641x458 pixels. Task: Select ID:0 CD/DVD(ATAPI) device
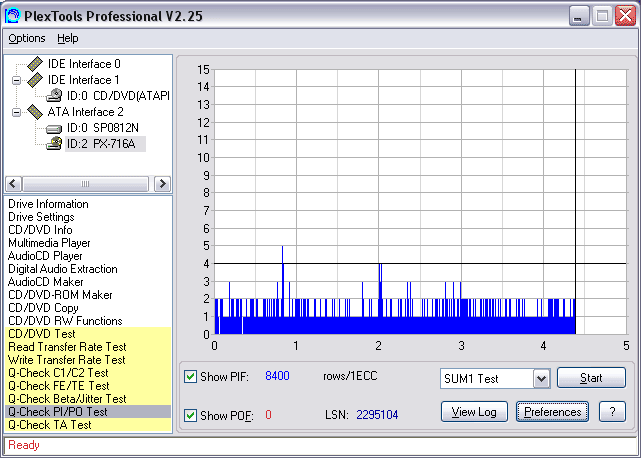(x=118, y=96)
